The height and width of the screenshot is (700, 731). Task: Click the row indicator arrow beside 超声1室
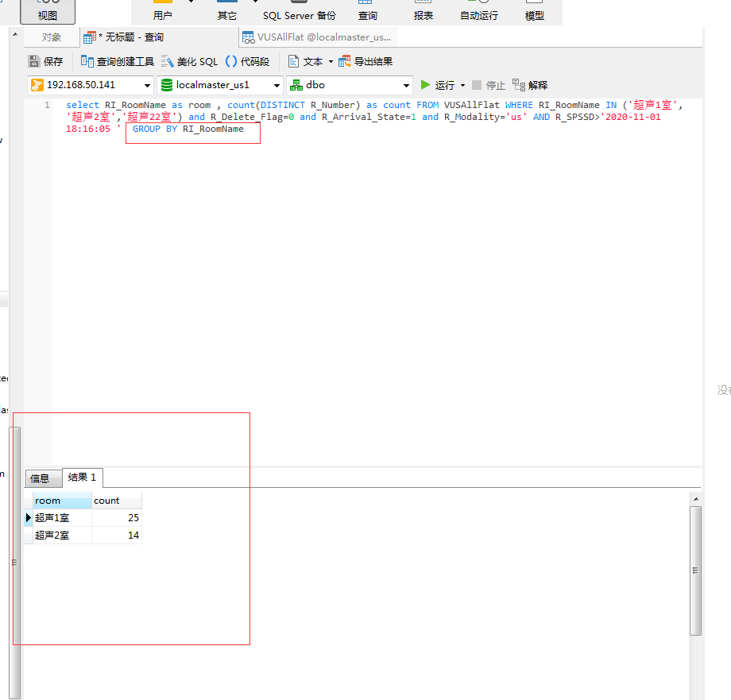click(28, 518)
